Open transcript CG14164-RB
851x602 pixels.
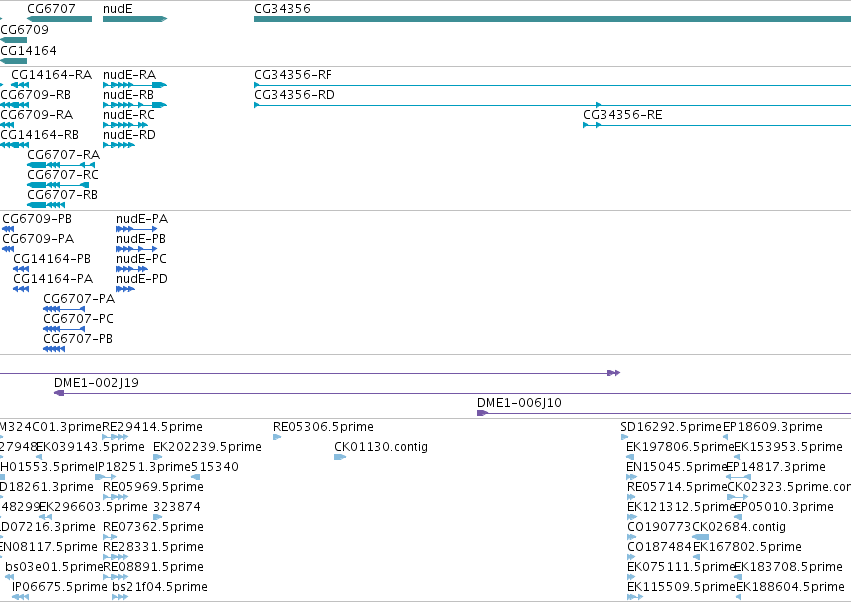pyautogui.click(x=39, y=135)
